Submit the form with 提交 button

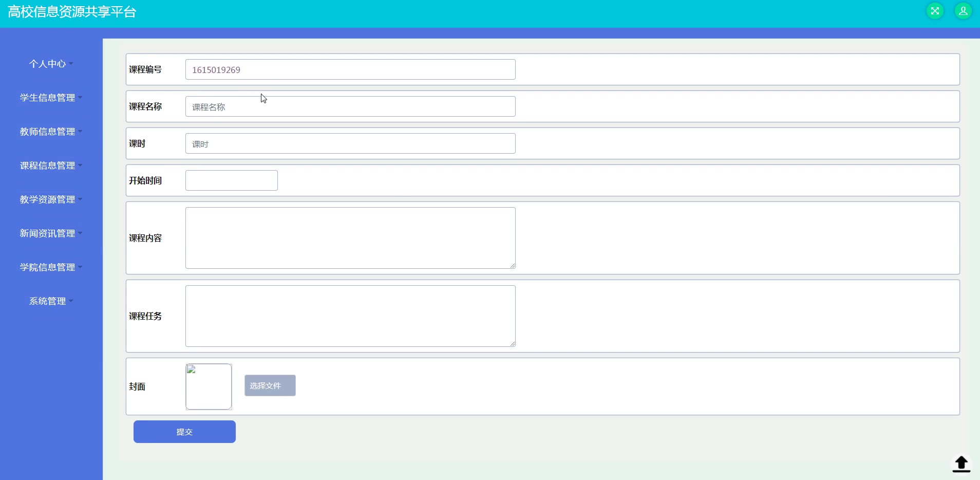[x=184, y=432]
